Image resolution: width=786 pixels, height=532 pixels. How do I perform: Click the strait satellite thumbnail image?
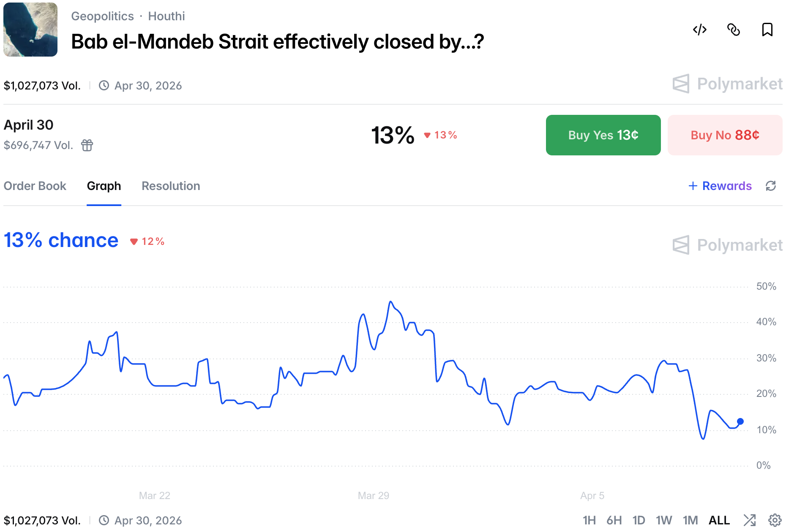coord(30,30)
